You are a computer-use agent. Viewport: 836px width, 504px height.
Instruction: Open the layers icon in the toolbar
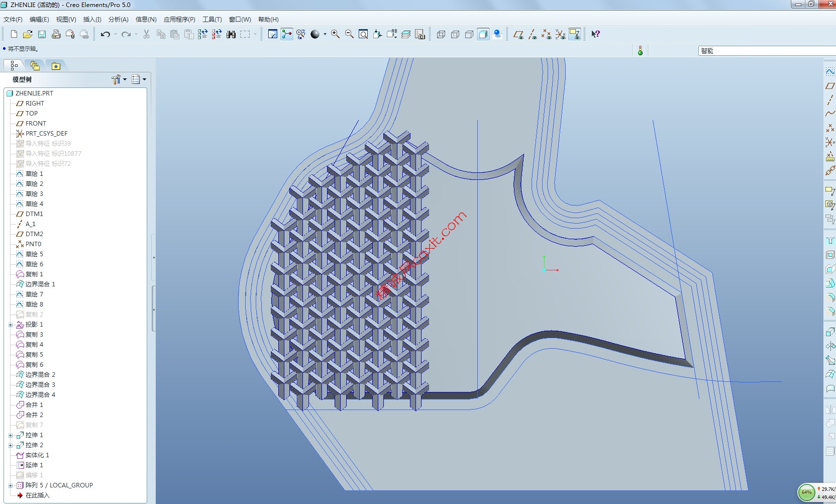406,34
